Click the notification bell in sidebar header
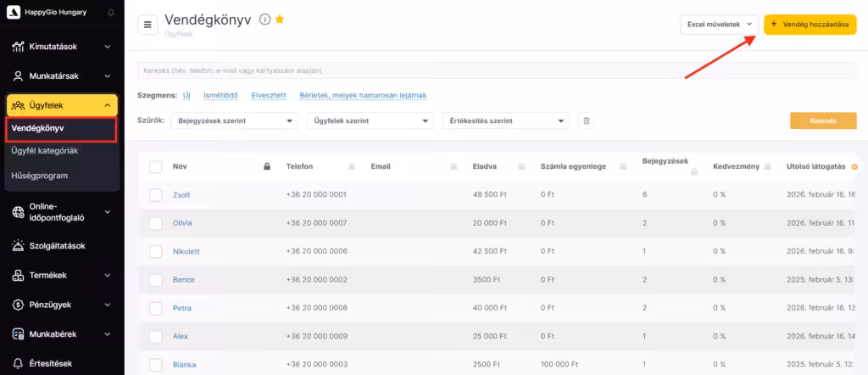 click(111, 13)
